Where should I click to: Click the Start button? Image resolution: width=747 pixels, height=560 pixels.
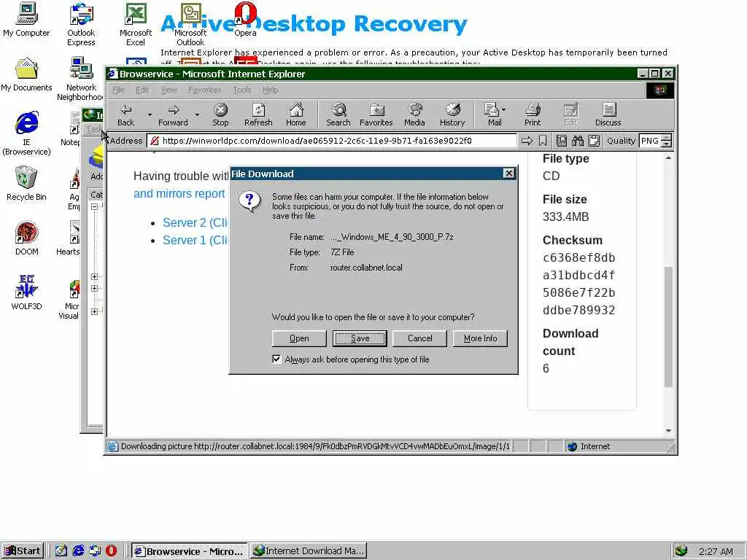(23, 551)
